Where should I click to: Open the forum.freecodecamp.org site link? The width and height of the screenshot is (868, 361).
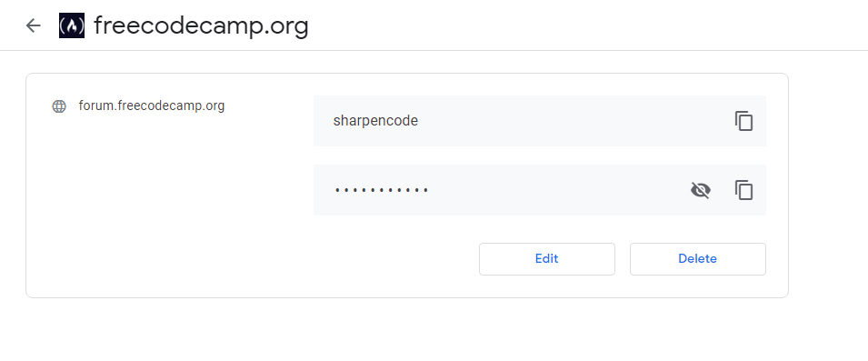tap(152, 105)
